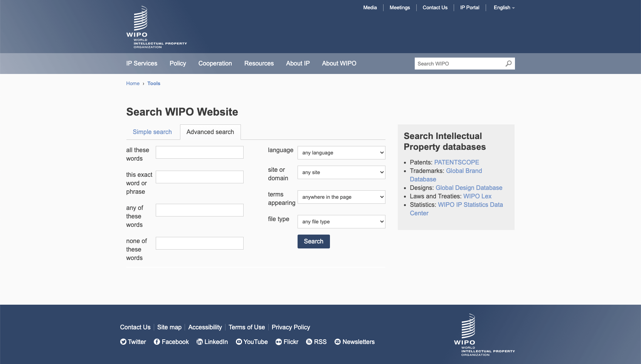The image size is (641, 364).
Task: Open the language dropdown
Action: [342, 153]
